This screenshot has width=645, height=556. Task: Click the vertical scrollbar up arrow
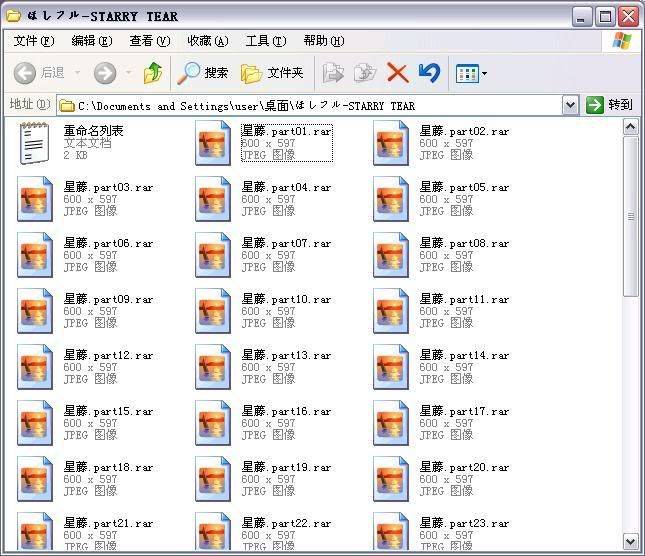pyautogui.click(x=631, y=127)
